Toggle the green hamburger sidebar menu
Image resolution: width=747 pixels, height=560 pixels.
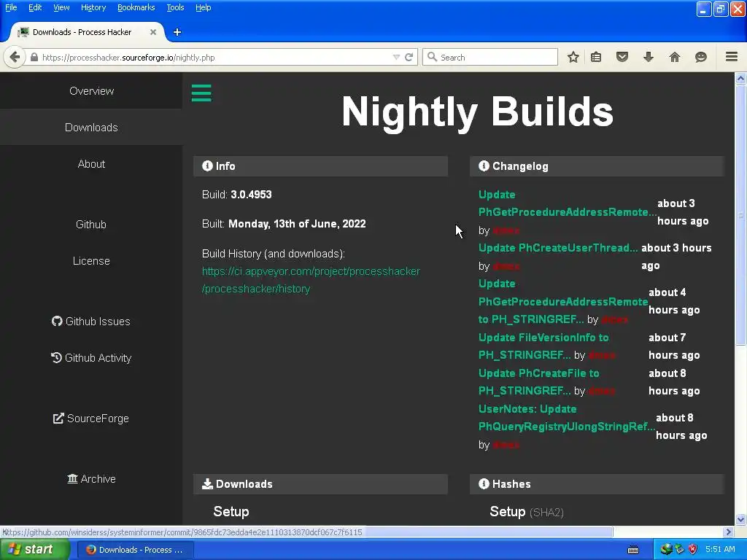tap(201, 93)
